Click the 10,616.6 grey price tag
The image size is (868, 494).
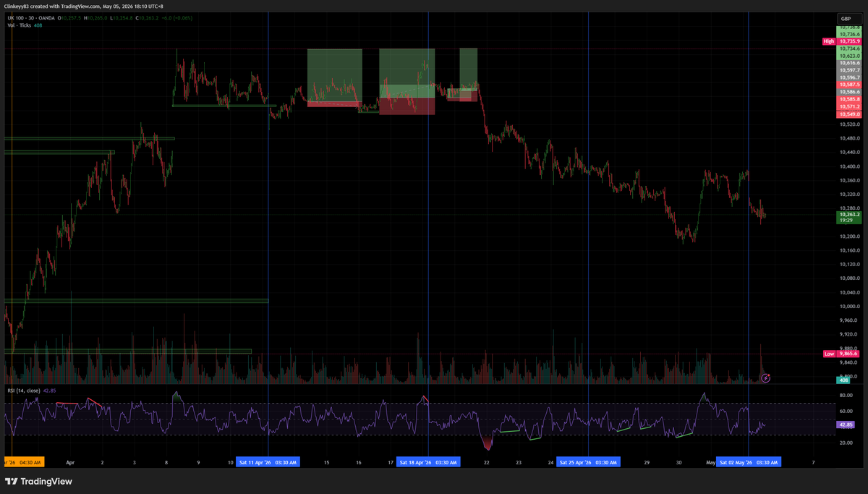point(848,64)
